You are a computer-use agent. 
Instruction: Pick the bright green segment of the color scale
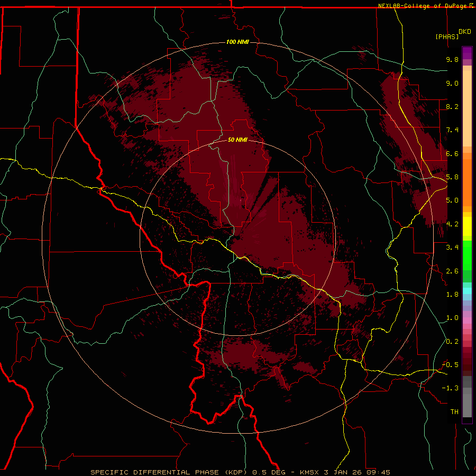pos(467,255)
